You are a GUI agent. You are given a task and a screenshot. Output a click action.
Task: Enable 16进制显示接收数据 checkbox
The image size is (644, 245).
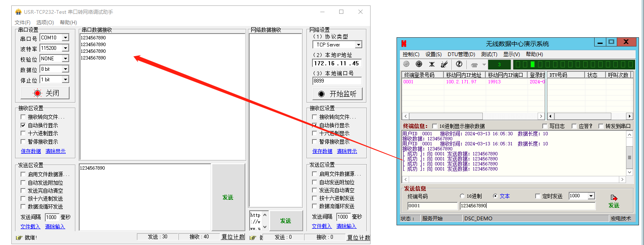(x=435, y=126)
